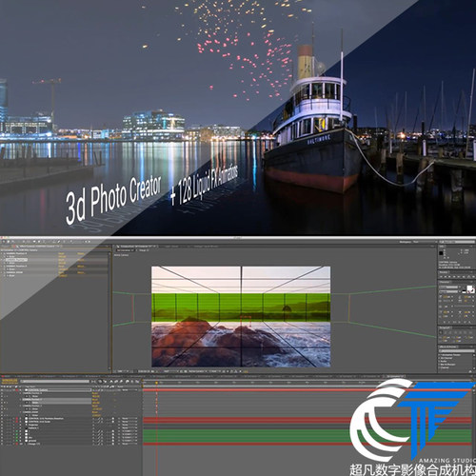Toggle Auto-keyframe in the timeline header
The width and height of the screenshot is (476, 476).
[131, 382]
